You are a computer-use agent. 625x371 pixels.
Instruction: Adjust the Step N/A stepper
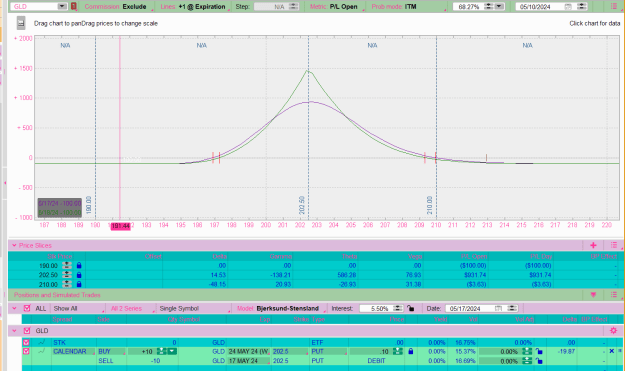294,7
